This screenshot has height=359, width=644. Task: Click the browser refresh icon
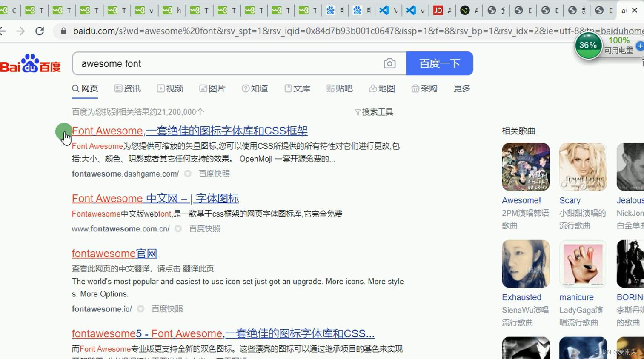tap(40, 31)
